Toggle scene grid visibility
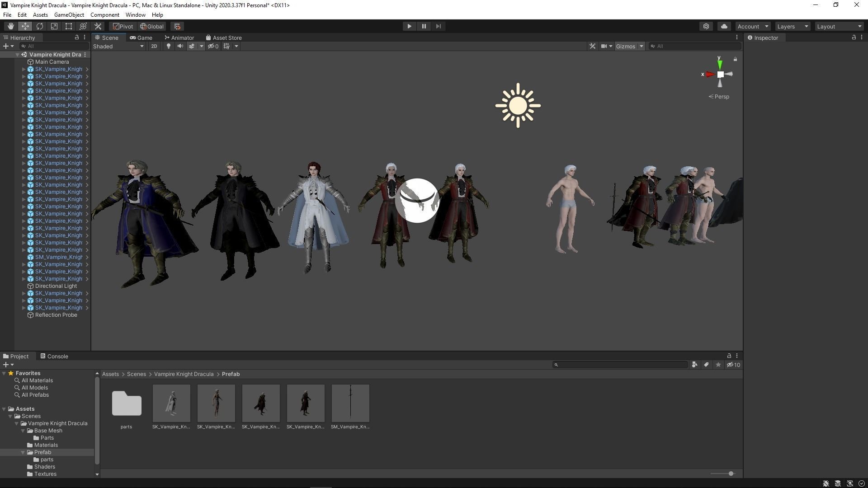Viewport: 868px width, 488px height. pos(226,46)
